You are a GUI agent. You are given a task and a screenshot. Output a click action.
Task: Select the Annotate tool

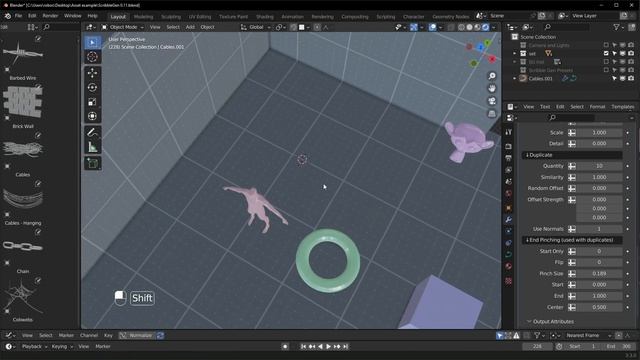coord(92,132)
